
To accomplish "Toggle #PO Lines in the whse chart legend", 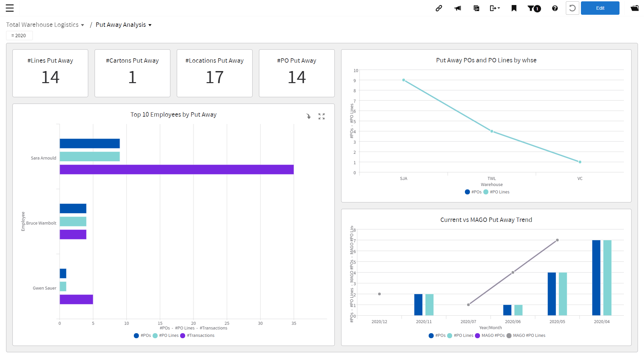I will click(x=497, y=192).
